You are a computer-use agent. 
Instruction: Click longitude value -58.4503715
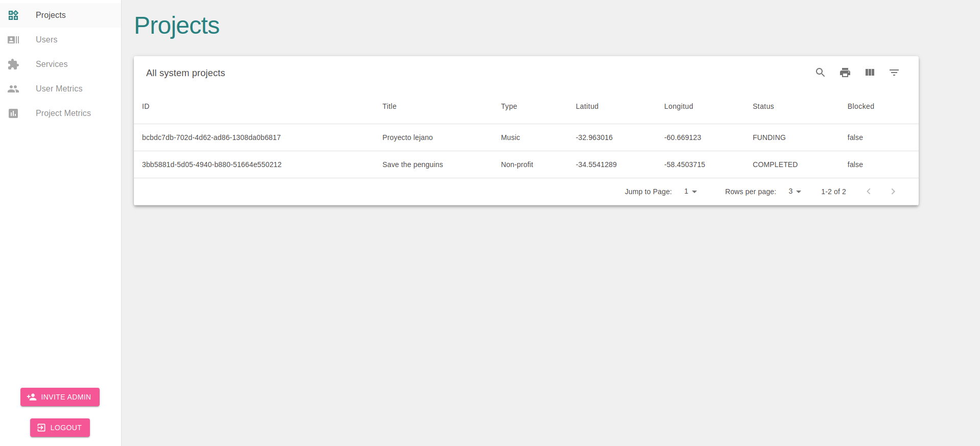coord(685,165)
